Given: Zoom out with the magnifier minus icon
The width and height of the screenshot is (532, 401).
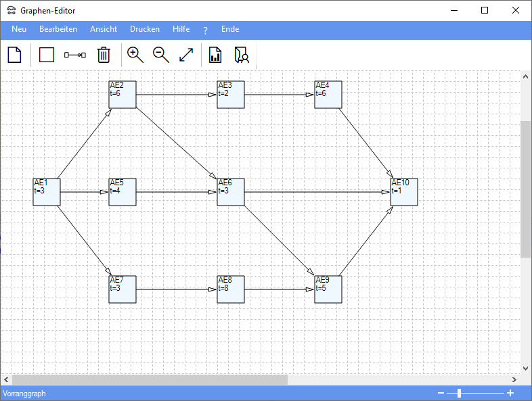Looking at the screenshot, I should (161, 55).
